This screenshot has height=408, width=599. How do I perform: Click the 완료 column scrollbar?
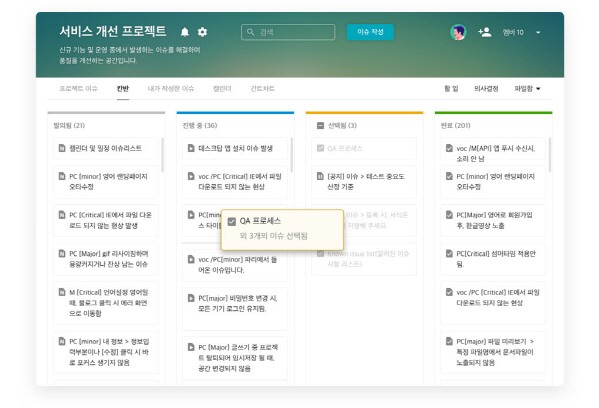click(x=550, y=155)
